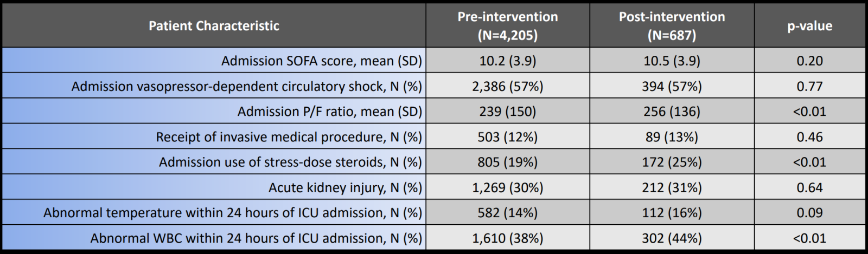Select the Abnormal temperature within 24 hours label
868x254 pixels.
[233, 213]
